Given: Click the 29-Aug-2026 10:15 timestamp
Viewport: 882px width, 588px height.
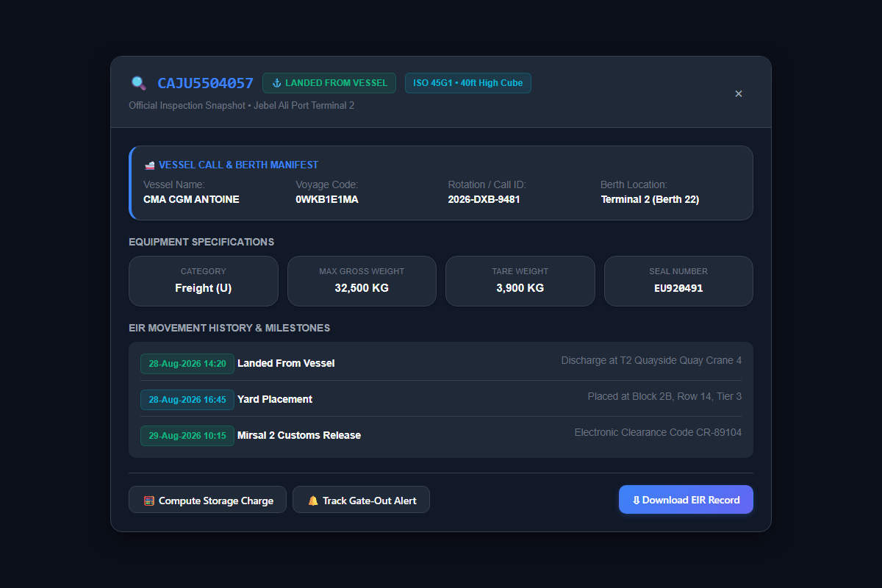Looking at the screenshot, I should (187, 435).
